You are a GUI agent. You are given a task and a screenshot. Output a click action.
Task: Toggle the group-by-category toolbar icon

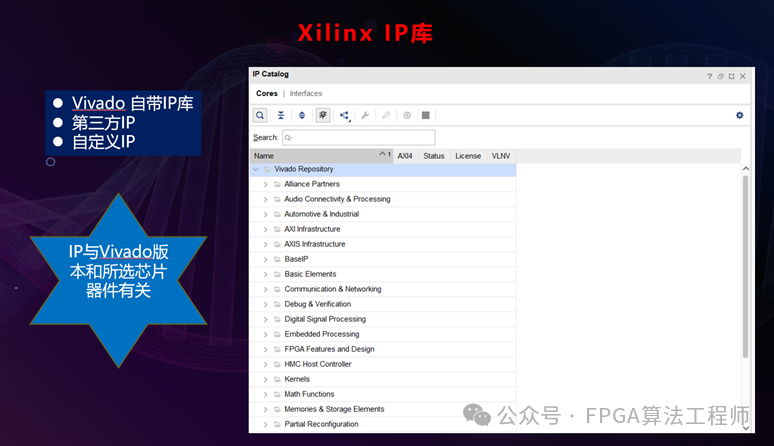pos(323,116)
